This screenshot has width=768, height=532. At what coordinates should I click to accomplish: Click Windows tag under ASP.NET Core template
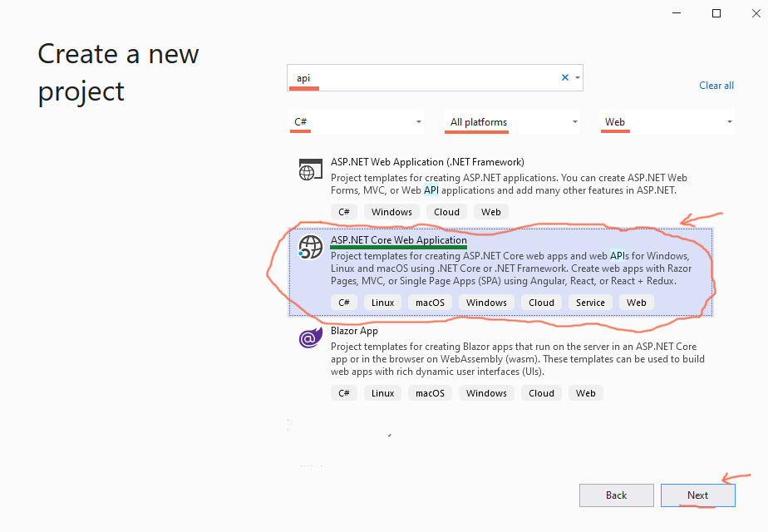point(486,303)
